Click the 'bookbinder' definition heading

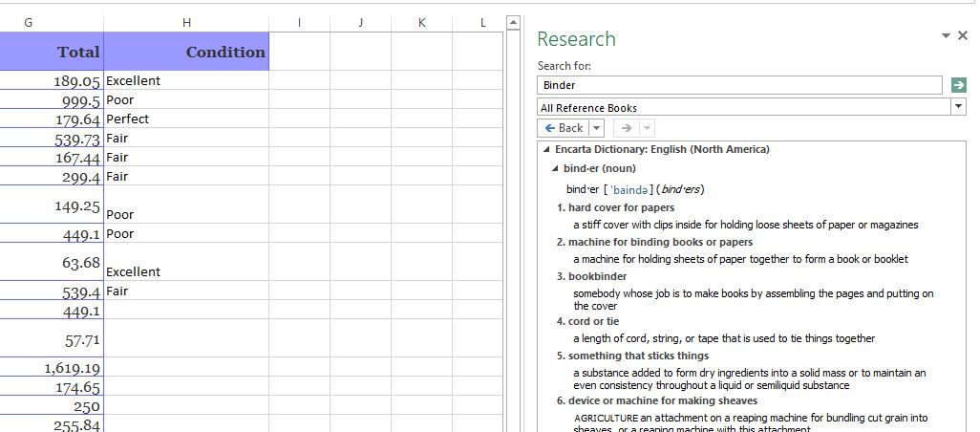(x=598, y=276)
